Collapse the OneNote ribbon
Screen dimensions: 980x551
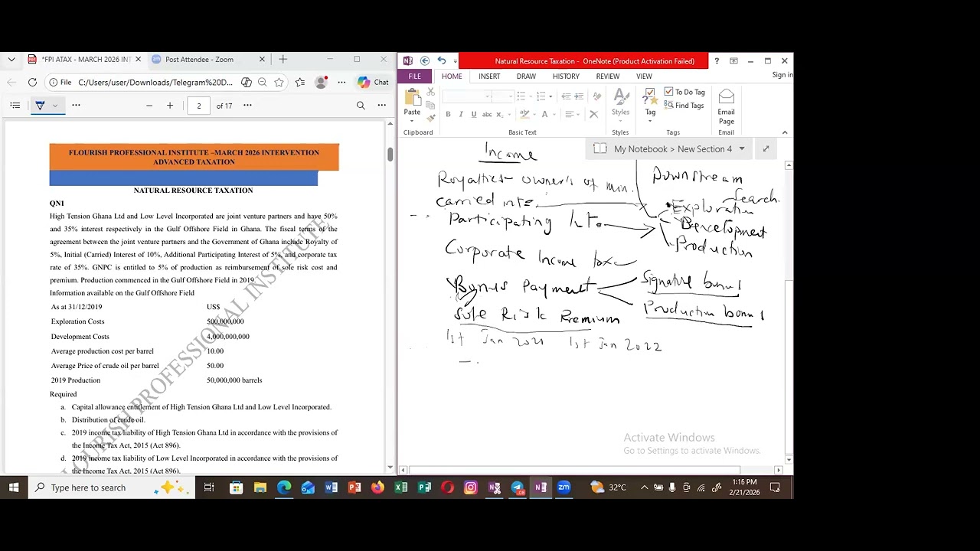coord(785,132)
